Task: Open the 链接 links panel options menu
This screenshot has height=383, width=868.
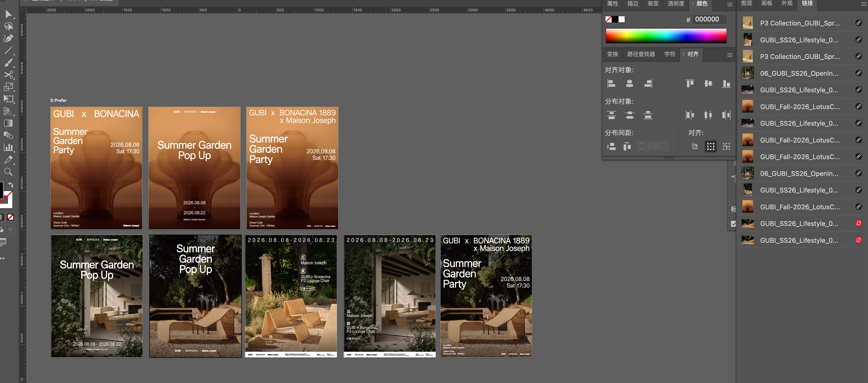Action: [x=864, y=4]
